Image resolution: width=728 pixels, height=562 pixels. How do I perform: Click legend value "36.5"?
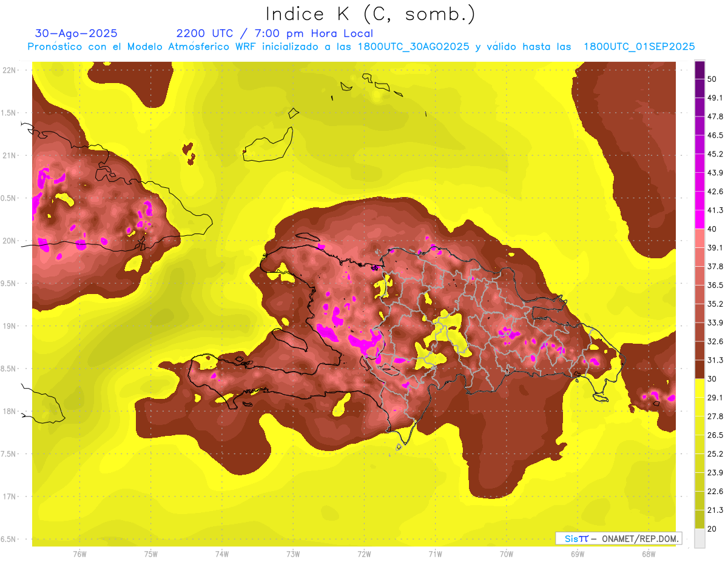[715, 285]
